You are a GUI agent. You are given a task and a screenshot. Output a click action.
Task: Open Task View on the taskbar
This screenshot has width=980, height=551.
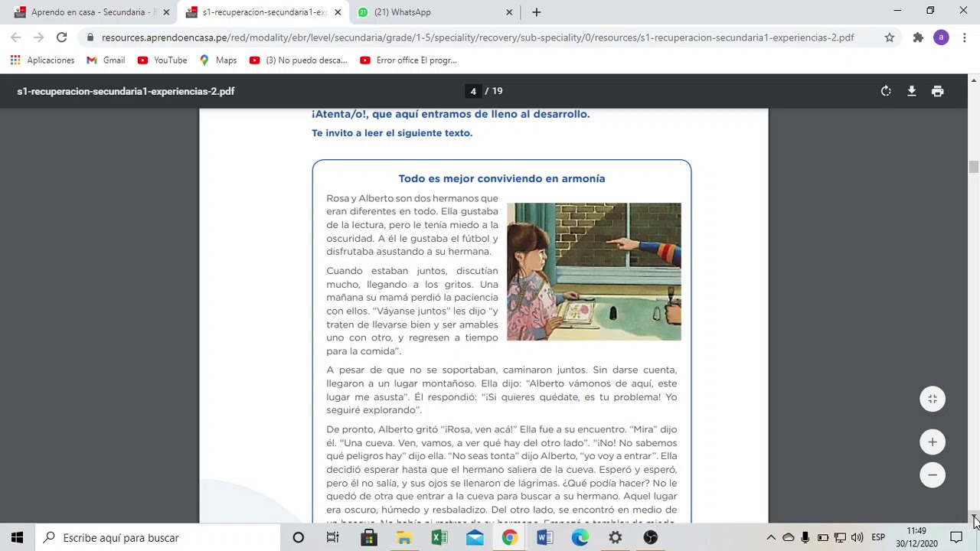point(333,538)
